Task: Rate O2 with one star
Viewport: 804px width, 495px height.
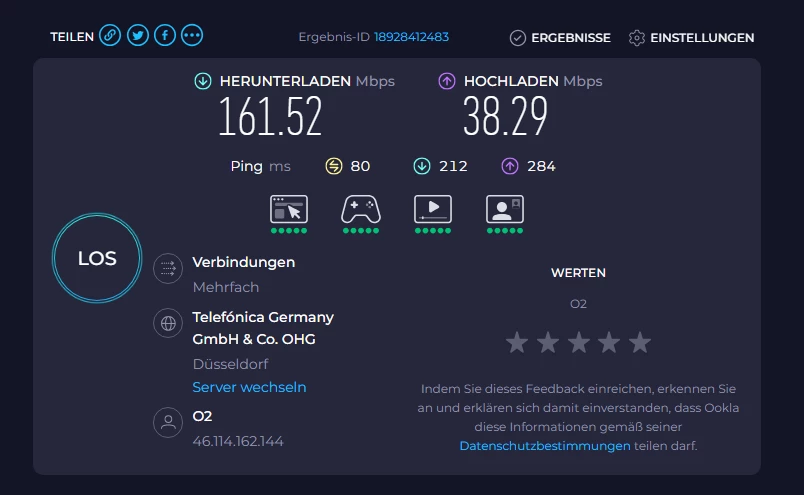Action: point(516,343)
